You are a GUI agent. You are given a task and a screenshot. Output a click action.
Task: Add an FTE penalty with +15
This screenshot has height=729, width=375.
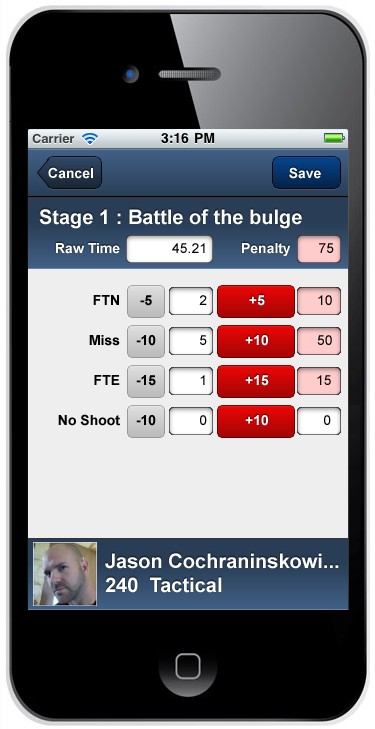coord(256,381)
